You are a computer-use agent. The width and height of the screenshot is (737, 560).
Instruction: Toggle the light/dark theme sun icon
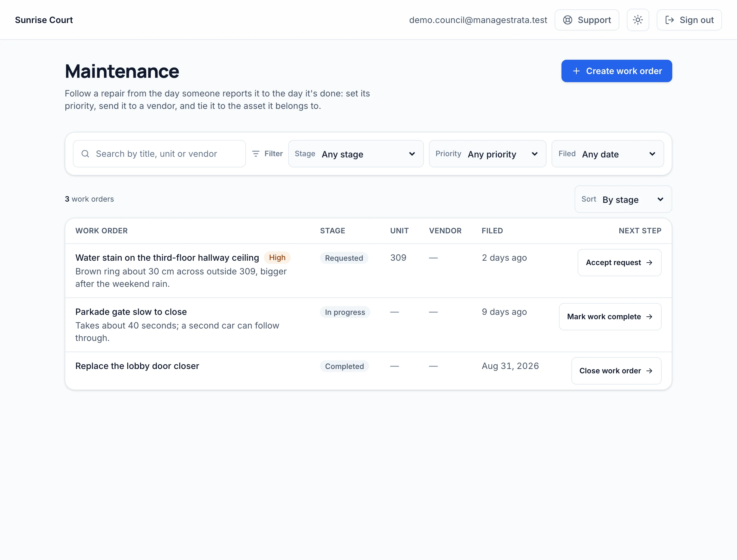[x=638, y=20]
